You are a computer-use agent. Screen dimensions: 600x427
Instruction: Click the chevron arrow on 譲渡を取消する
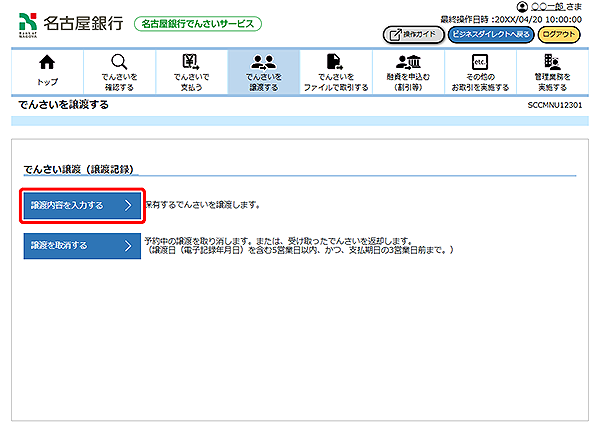pyautogui.click(x=128, y=245)
